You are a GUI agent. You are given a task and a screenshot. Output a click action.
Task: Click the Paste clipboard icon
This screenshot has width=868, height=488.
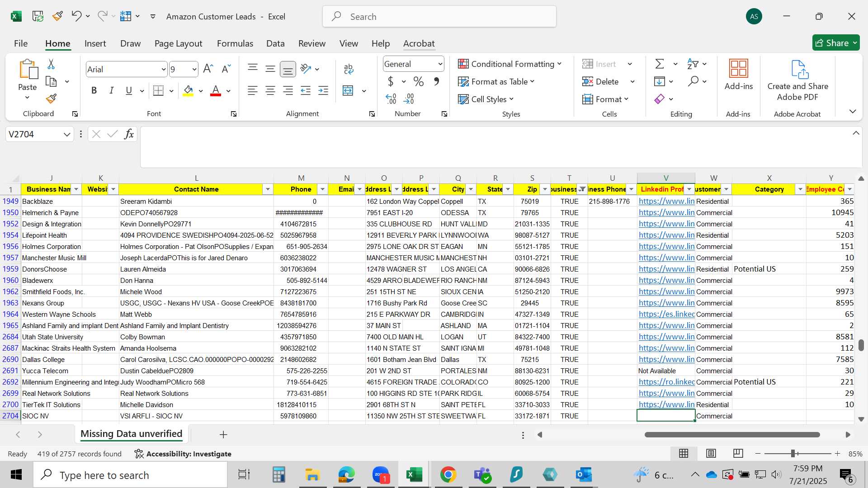(28, 69)
